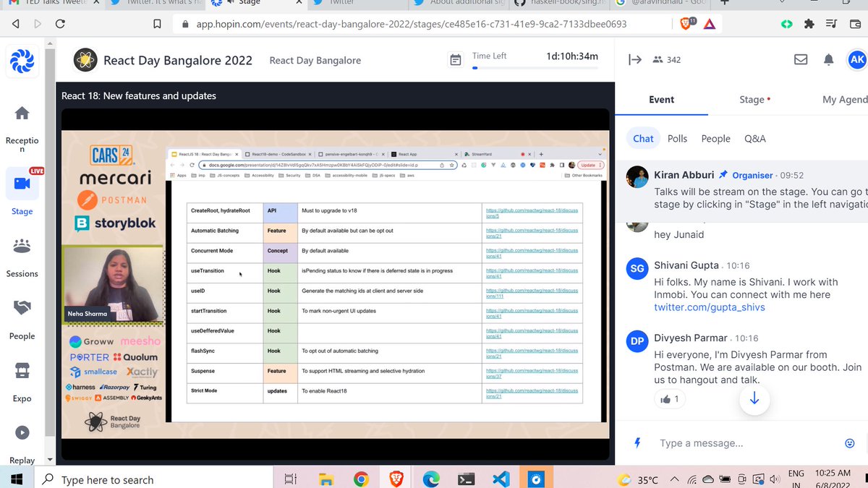
Task: Click the React Day Bangalore 2022 event title
Action: click(178, 60)
